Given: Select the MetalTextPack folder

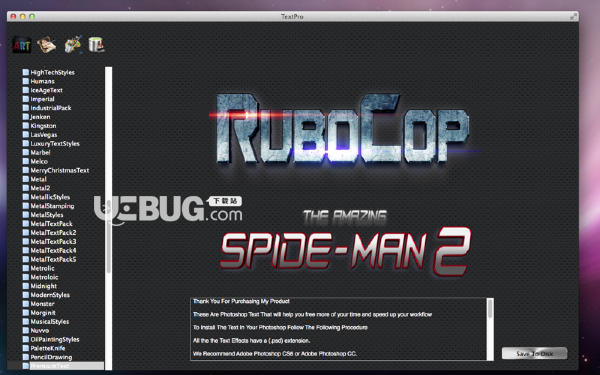Looking at the screenshot, I should point(47,223).
